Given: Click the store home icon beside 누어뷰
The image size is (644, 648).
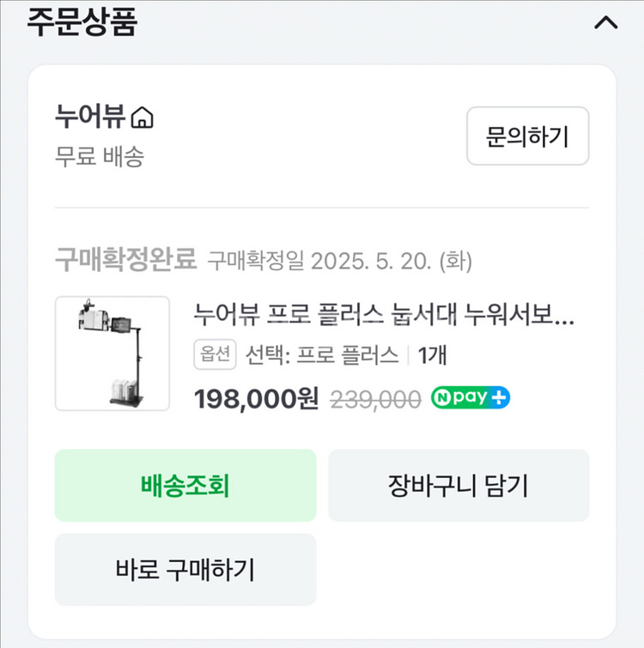Looking at the screenshot, I should [144, 116].
